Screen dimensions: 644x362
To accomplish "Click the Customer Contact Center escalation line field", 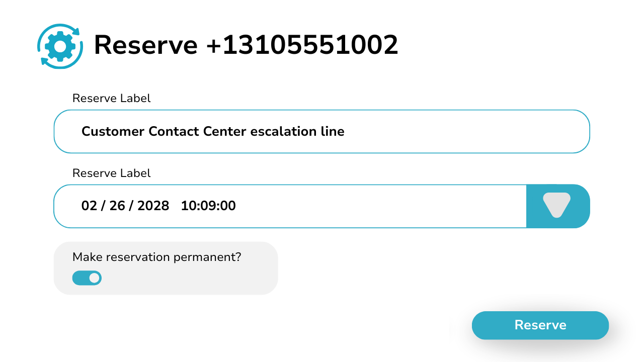I will (322, 131).
